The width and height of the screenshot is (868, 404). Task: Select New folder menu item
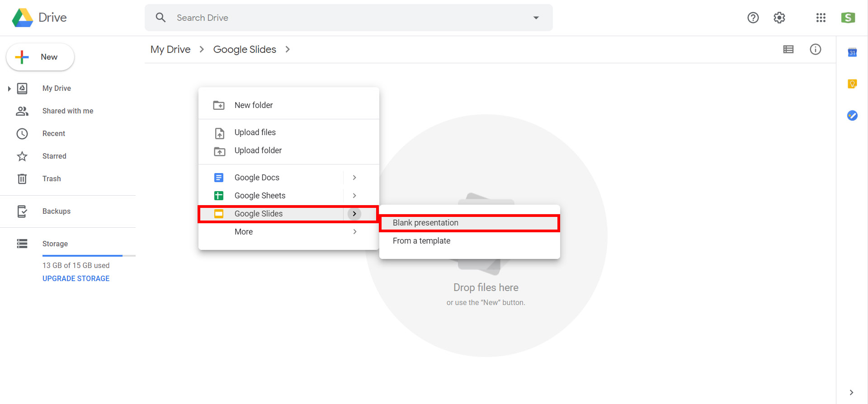coord(289,105)
